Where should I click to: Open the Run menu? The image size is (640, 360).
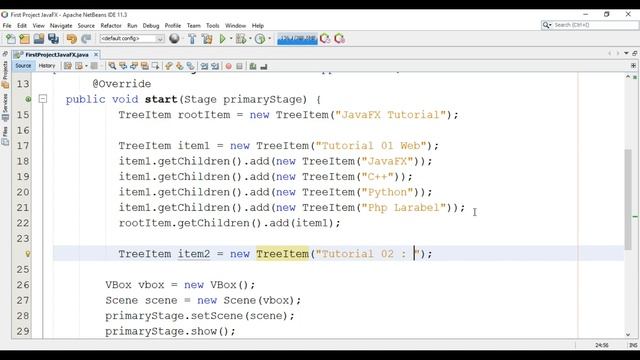pyautogui.click(x=132, y=25)
